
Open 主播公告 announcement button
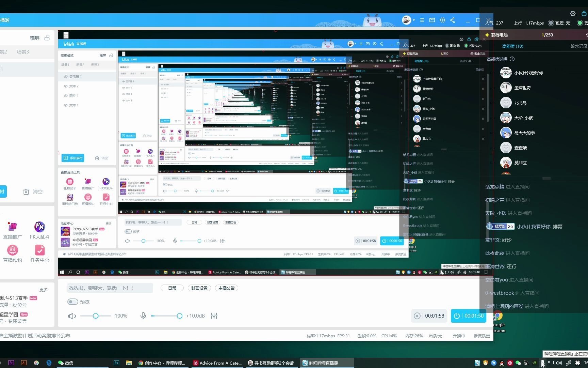227,288
